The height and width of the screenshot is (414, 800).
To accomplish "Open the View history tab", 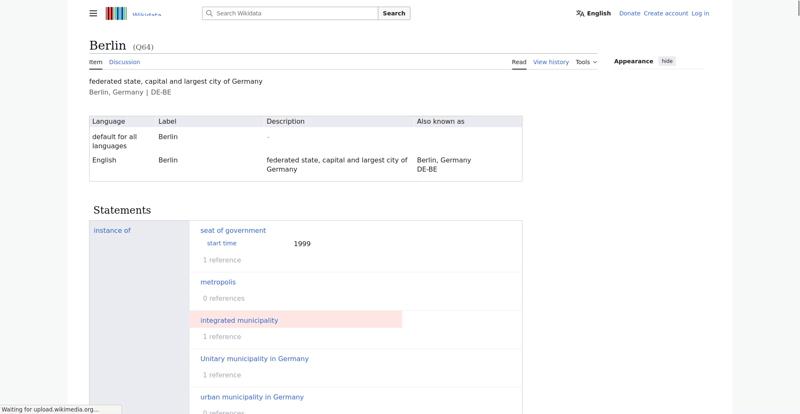I will [x=550, y=62].
